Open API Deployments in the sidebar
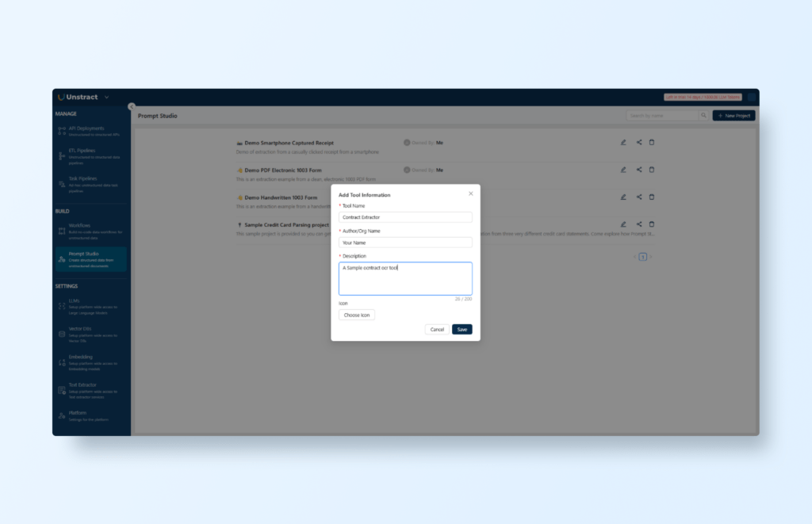 tap(86, 128)
